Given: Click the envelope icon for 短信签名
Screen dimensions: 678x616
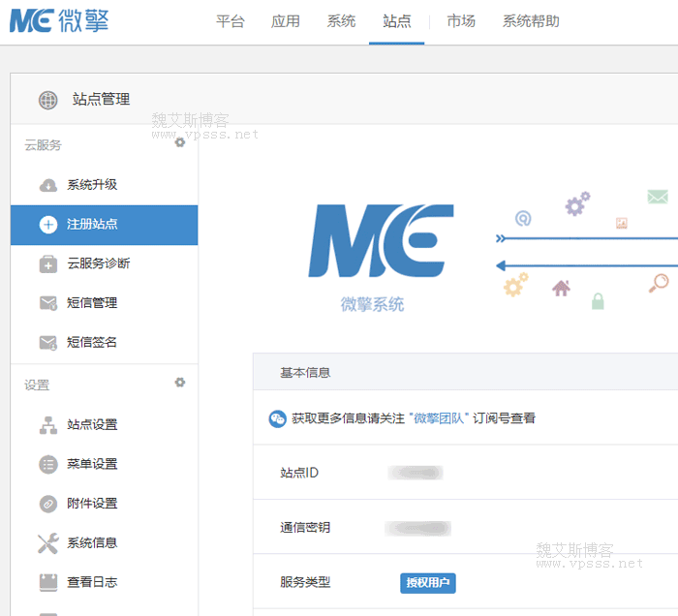Looking at the screenshot, I should tap(48, 342).
